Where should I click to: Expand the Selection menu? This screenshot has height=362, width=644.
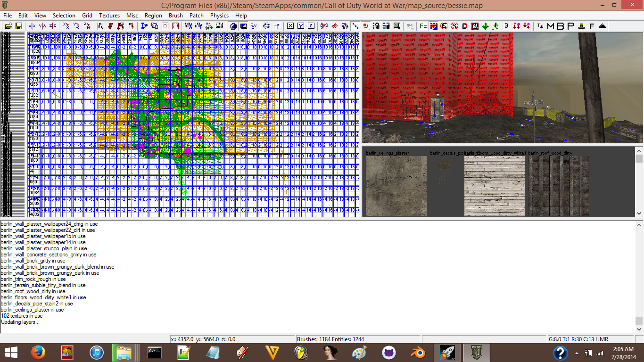pyautogui.click(x=64, y=16)
